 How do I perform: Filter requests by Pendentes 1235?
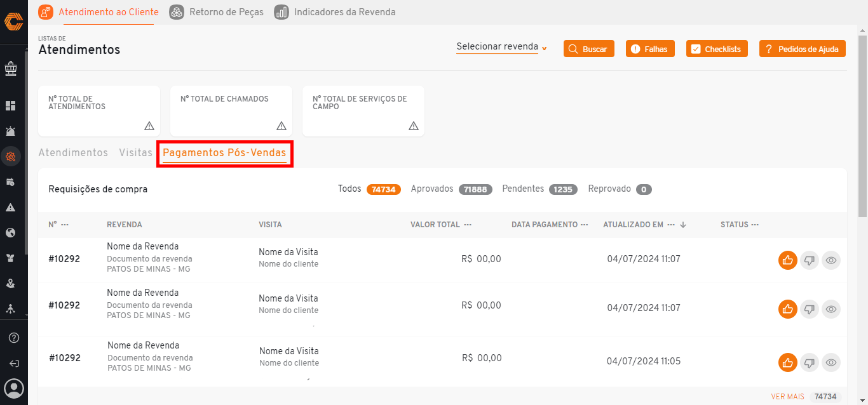[539, 189]
